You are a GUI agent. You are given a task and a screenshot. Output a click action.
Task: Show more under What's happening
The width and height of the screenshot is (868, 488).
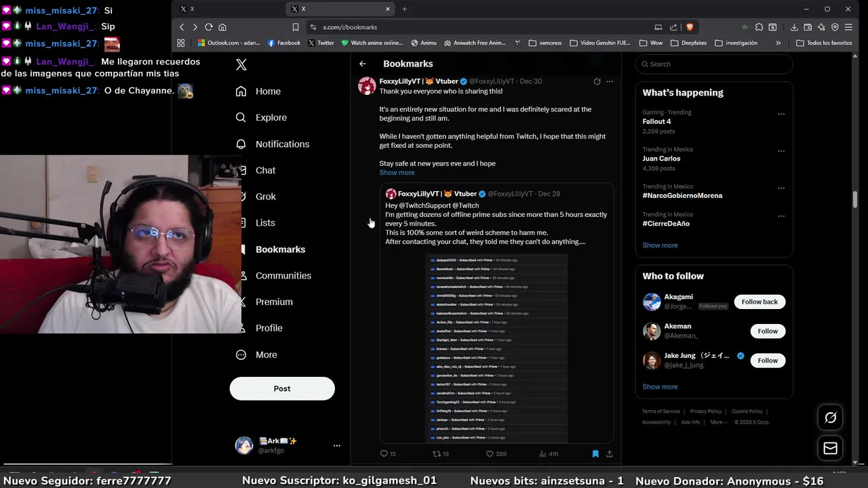(x=660, y=245)
